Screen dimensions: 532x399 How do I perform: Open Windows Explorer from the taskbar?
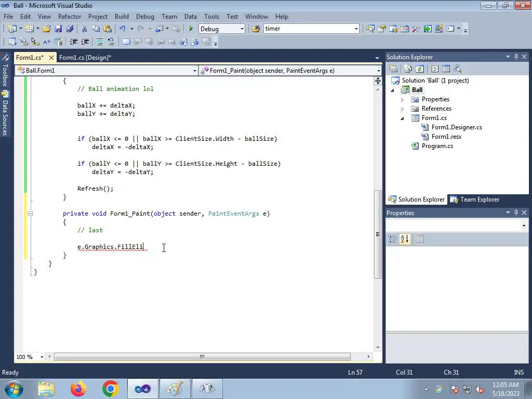[x=46, y=389]
